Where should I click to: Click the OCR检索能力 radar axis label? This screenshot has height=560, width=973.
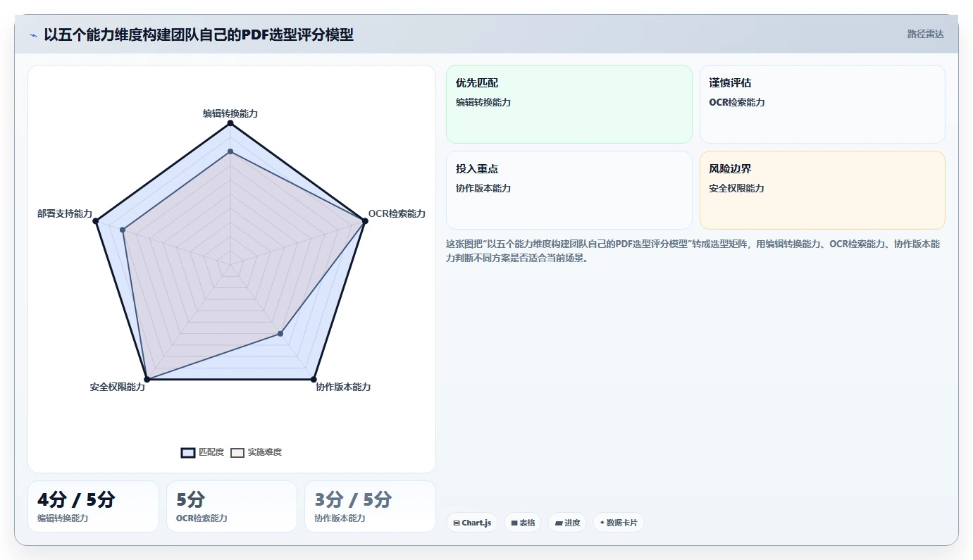(x=397, y=213)
